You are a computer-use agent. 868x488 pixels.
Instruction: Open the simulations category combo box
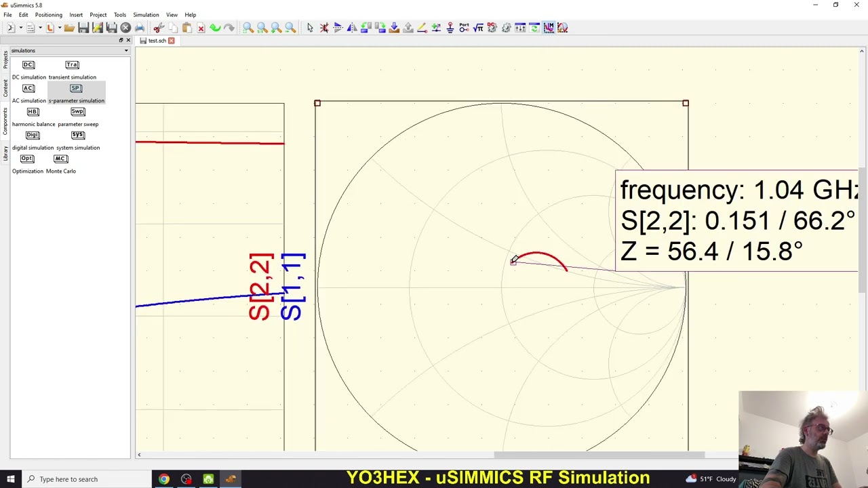[x=69, y=51]
